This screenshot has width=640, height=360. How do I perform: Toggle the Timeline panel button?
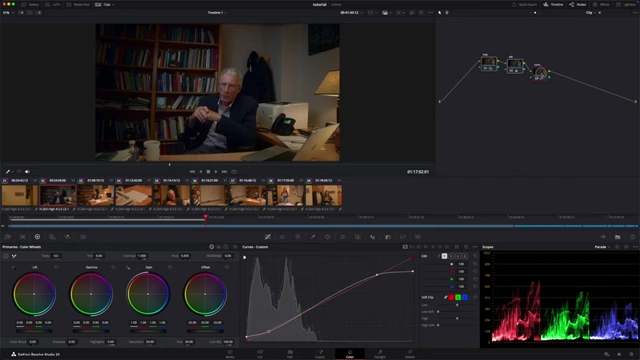[553, 4]
